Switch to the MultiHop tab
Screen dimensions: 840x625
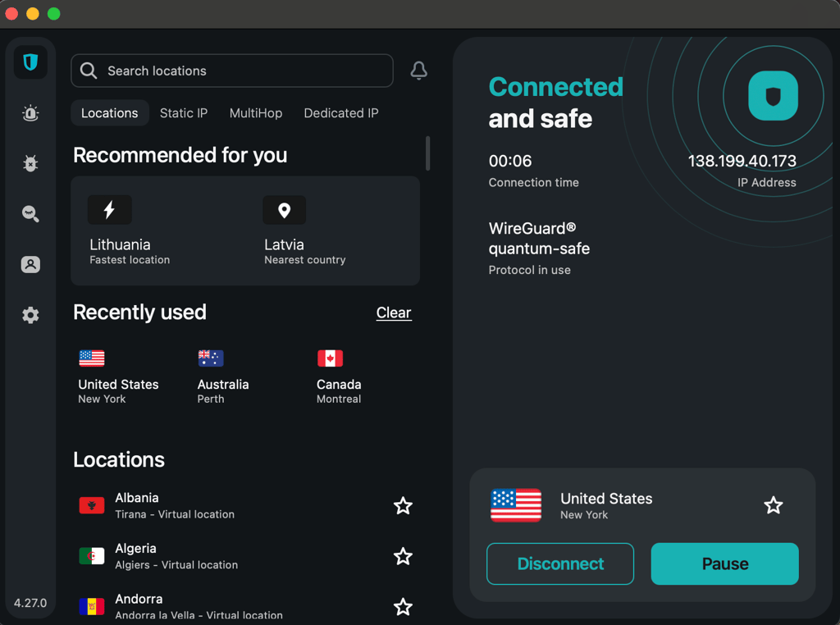coord(256,113)
